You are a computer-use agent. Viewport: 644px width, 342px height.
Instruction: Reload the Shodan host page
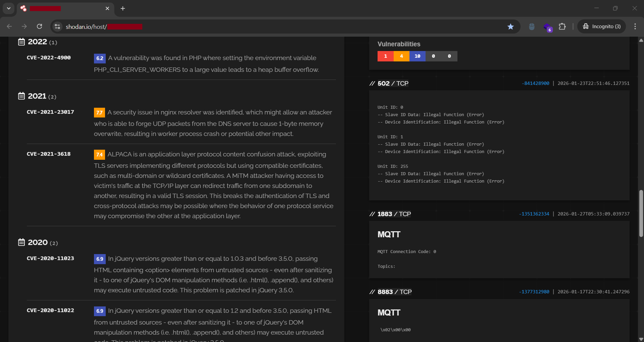(39, 26)
